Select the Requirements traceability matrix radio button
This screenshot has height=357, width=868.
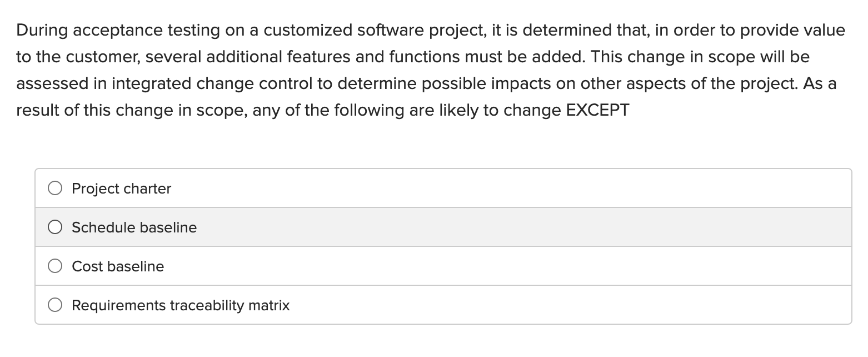tap(55, 305)
